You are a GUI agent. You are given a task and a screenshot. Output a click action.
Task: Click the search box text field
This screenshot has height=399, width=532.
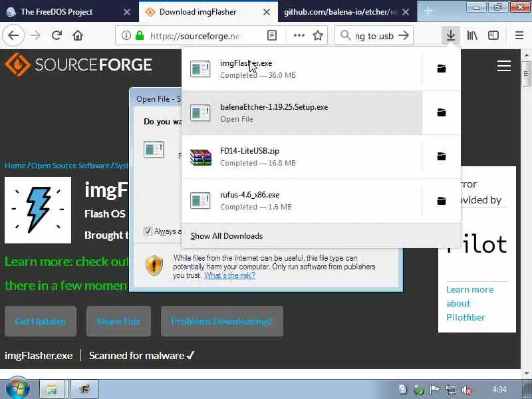[374, 36]
